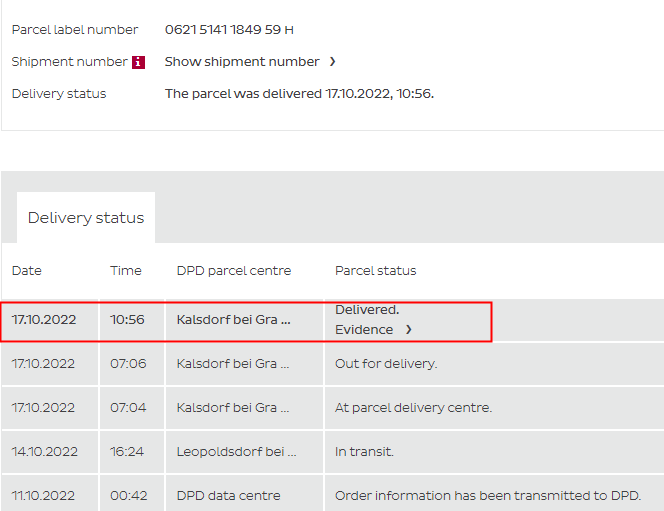Screen dimensions: 664x511
Task: Click the parcel was delivered status text
Action: tap(299, 94)
